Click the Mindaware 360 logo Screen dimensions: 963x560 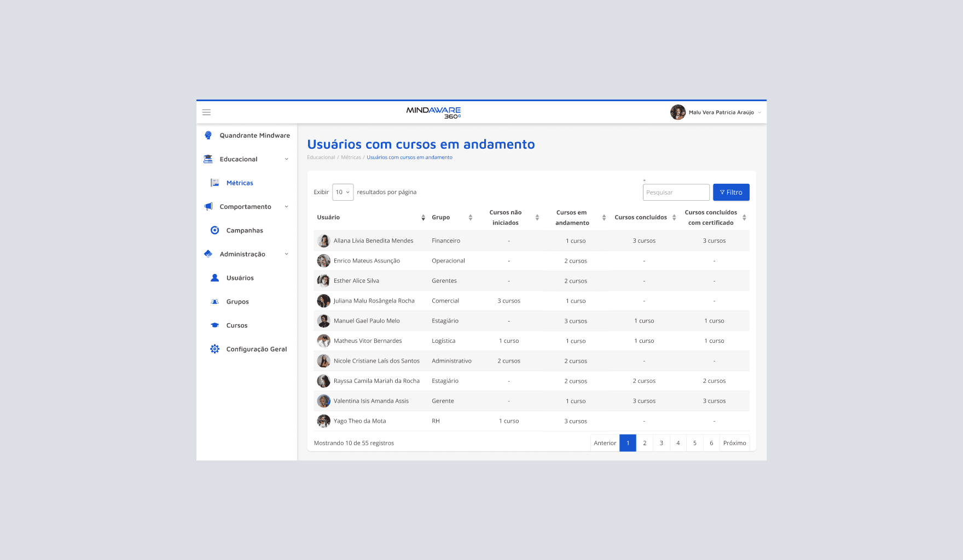pos(433,113)
